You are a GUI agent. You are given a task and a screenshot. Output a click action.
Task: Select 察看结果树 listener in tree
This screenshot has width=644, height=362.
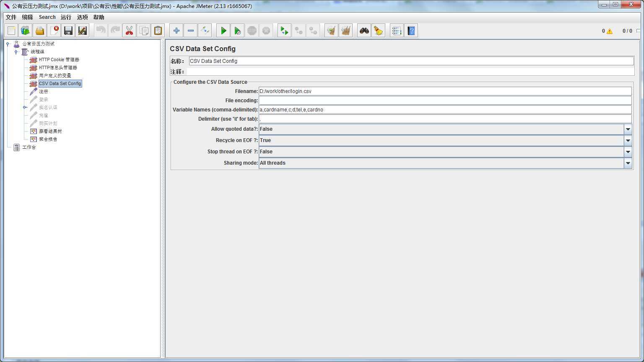click(x=50, y=131)
